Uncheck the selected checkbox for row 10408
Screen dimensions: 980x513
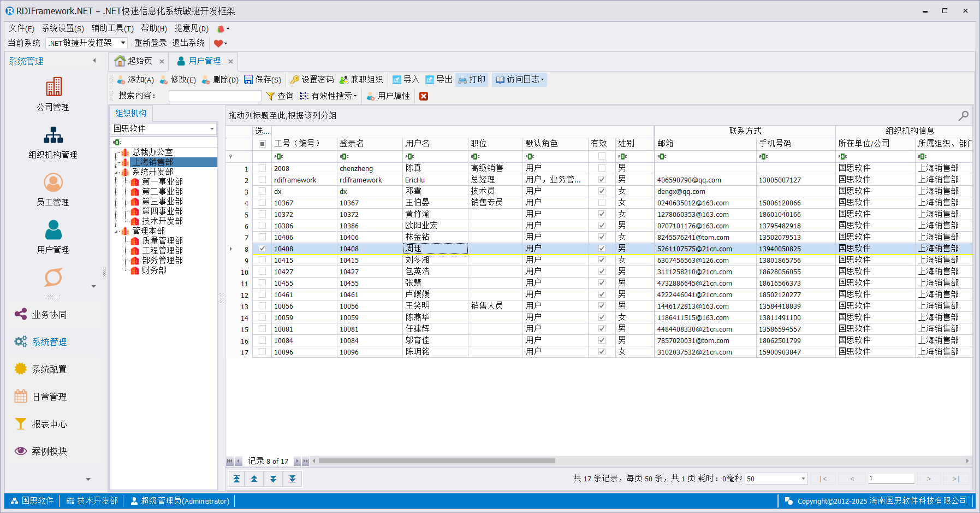(263, 249)
